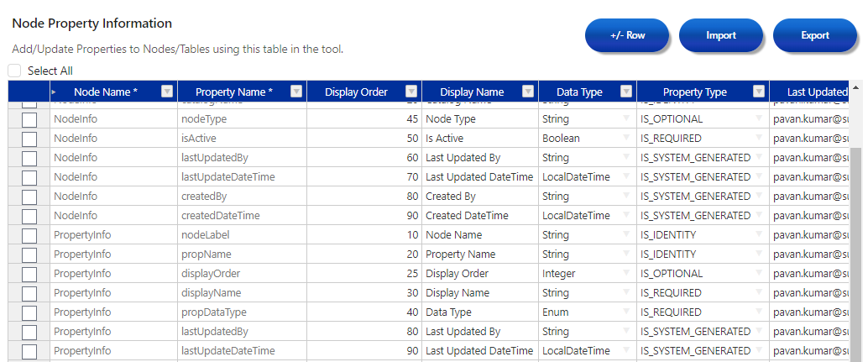This screenshot has width=868, height=362.
Task: Open Data Type dropdown in nodeType row
Action: coord(626,119)
